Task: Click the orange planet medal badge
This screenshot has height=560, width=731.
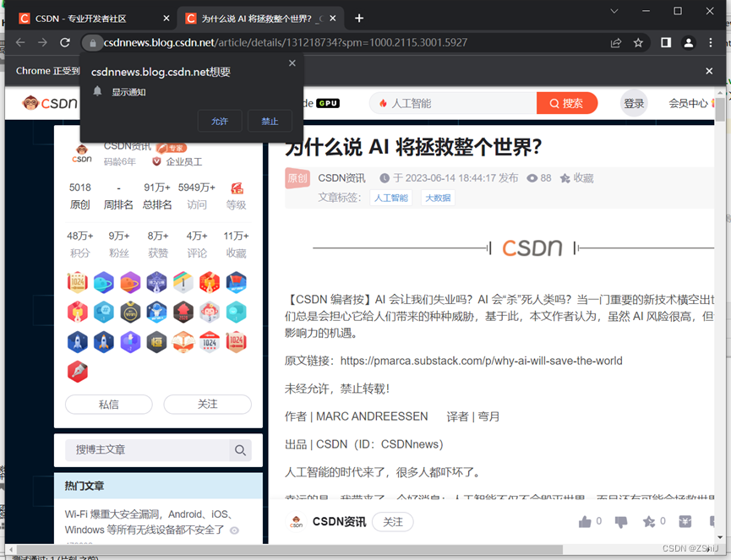Action: click(130, 282)
